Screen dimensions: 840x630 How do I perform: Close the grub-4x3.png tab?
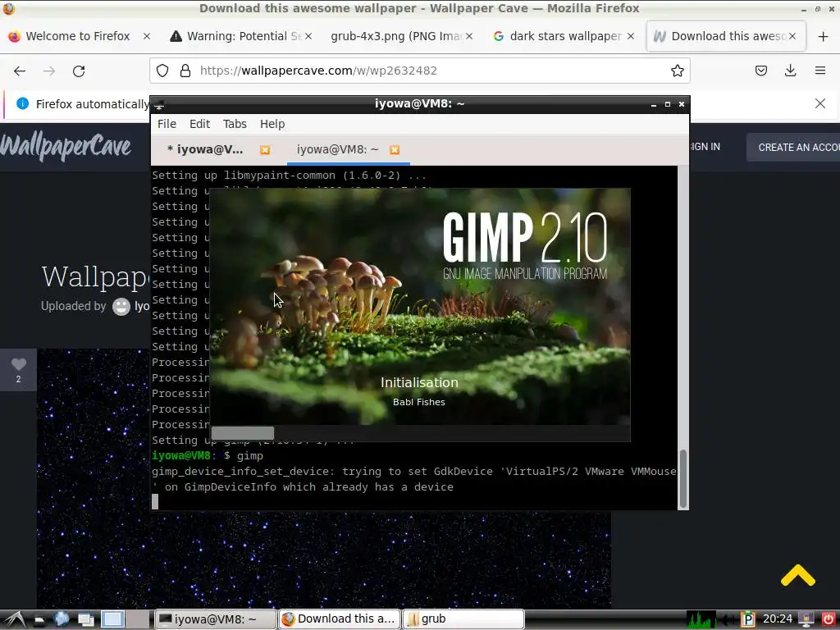point(469,36)
